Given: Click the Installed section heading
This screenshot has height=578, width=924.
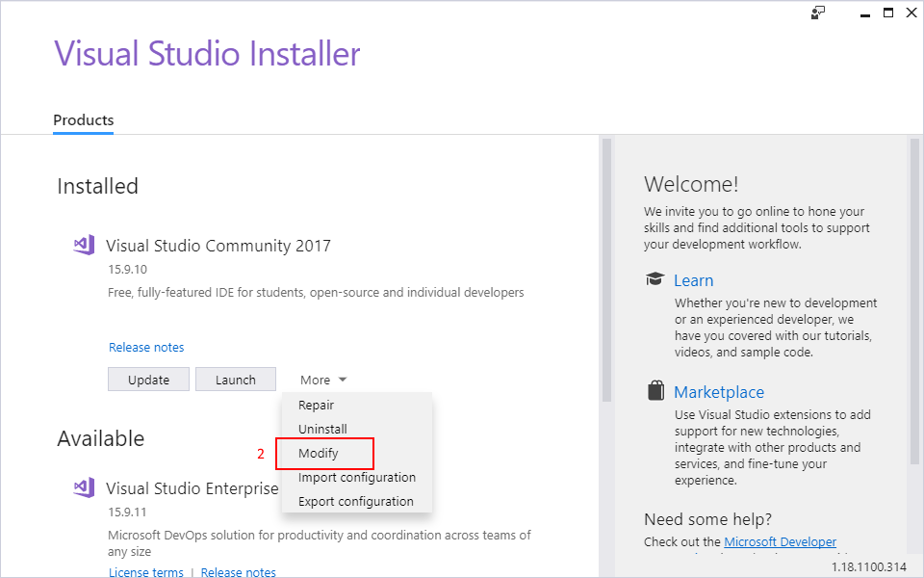Looking at the screenshot, I should pyautogui.click(x=97, y=186).
